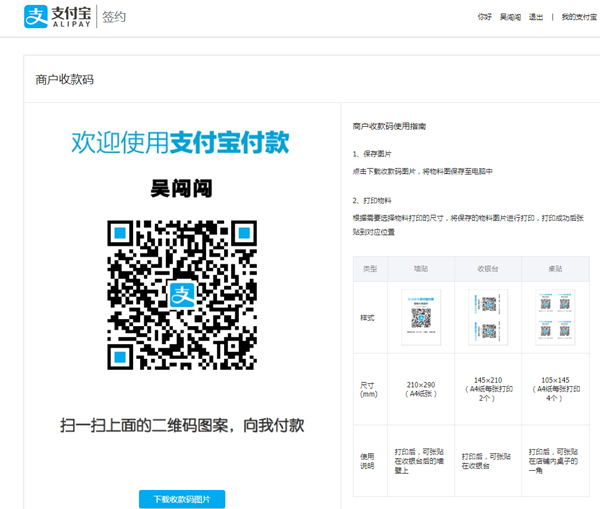
Task: Click the 退出 logout link
Action: coord(536,17)
